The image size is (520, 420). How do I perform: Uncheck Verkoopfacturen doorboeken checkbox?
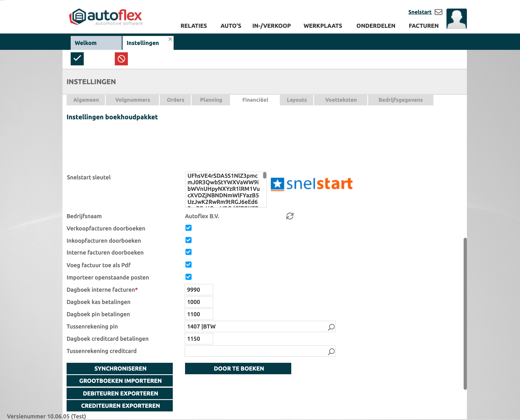pos(188,228)
